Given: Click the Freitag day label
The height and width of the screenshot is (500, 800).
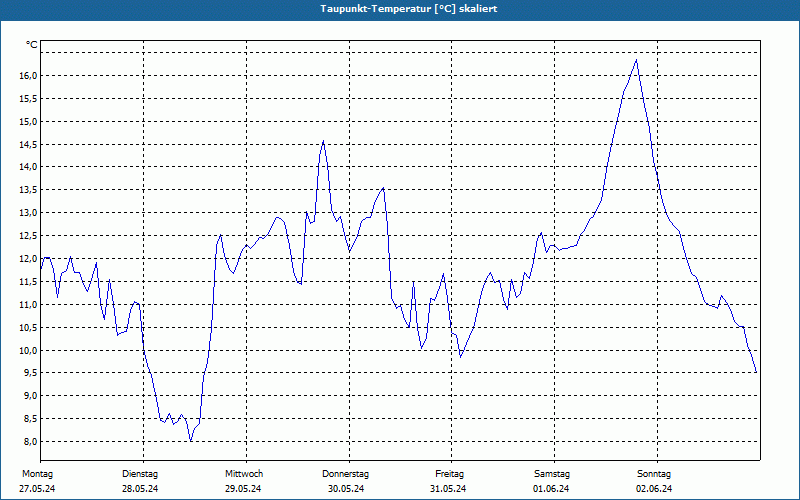Looking at the screenshot, I should click(x=449, y=474).
